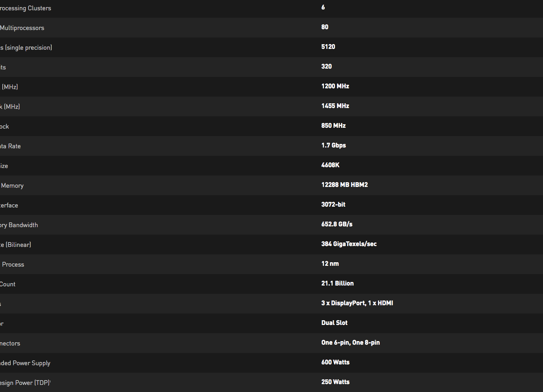The height and width of the screenshot is (392, 543).
Task: Select the One 6-pin, One 8-pin text
Action: 350,342
